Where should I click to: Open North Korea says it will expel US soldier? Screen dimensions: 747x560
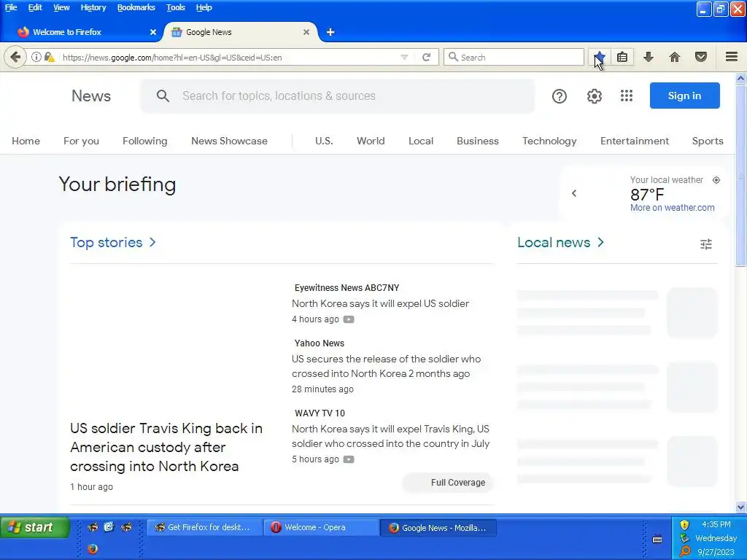pyautogui.click(x=380, y=303)
